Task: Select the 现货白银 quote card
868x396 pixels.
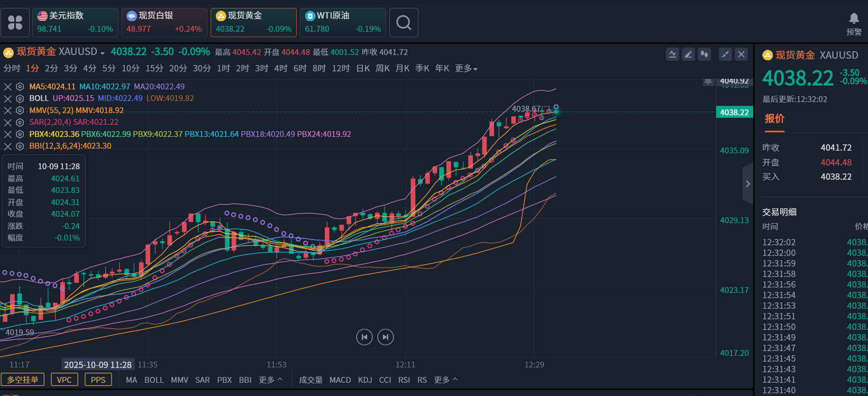Action: pyautogui.click(x=165, y=23)
